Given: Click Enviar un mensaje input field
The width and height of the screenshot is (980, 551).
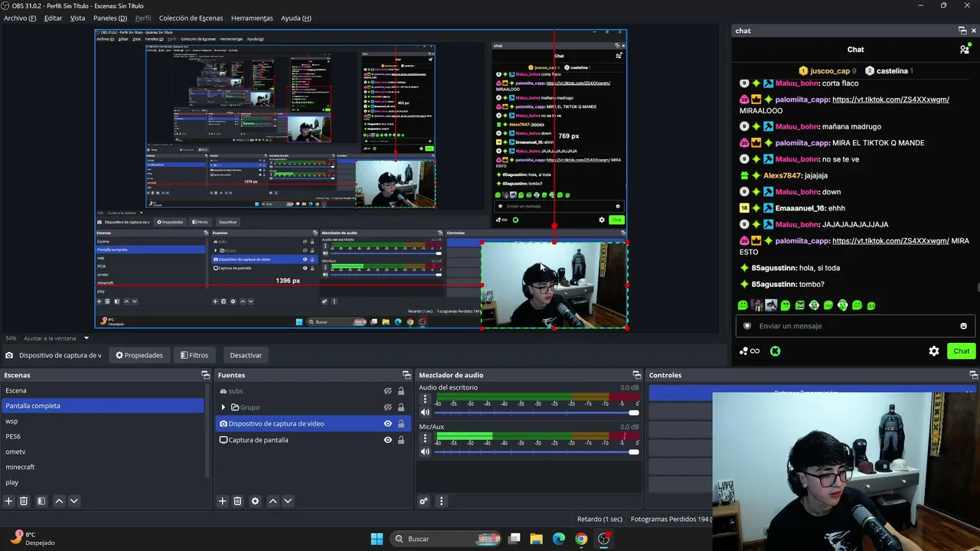Looking at the screenshot, I should coord(855,326).
